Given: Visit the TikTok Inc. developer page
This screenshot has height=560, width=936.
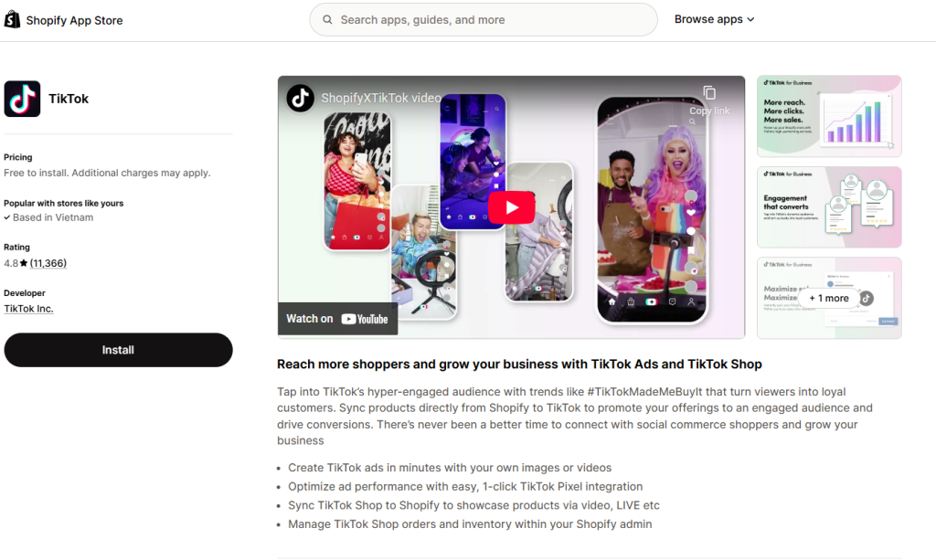Looking at the screenshot, I should click(x=27, y=309).
